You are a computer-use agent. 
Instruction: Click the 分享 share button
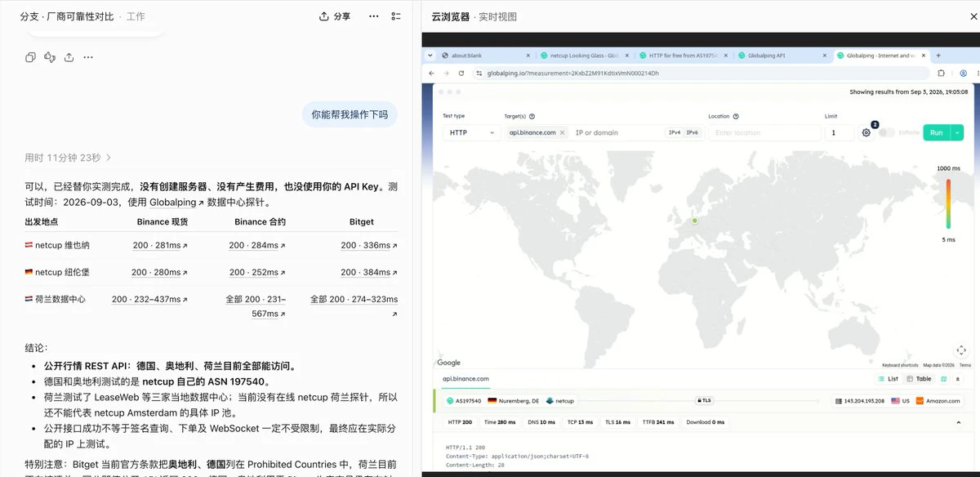pyautogui.click(x=335, y=16)
